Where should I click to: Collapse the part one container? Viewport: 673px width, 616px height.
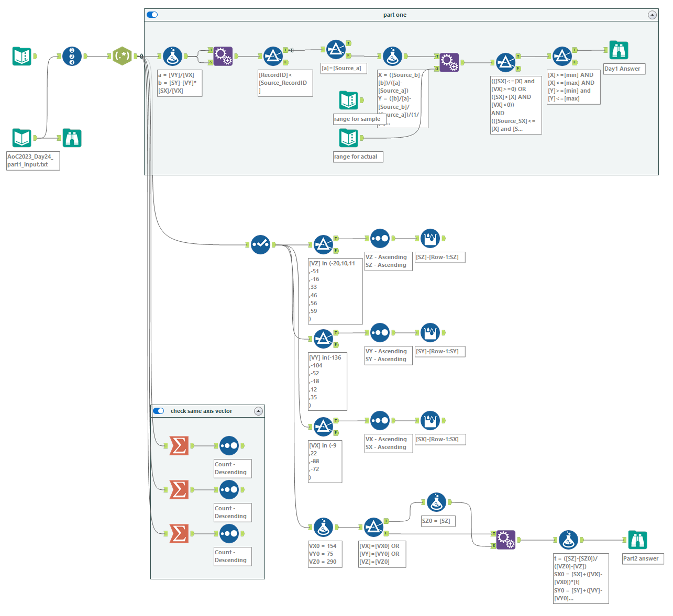(x=653, y=15)
